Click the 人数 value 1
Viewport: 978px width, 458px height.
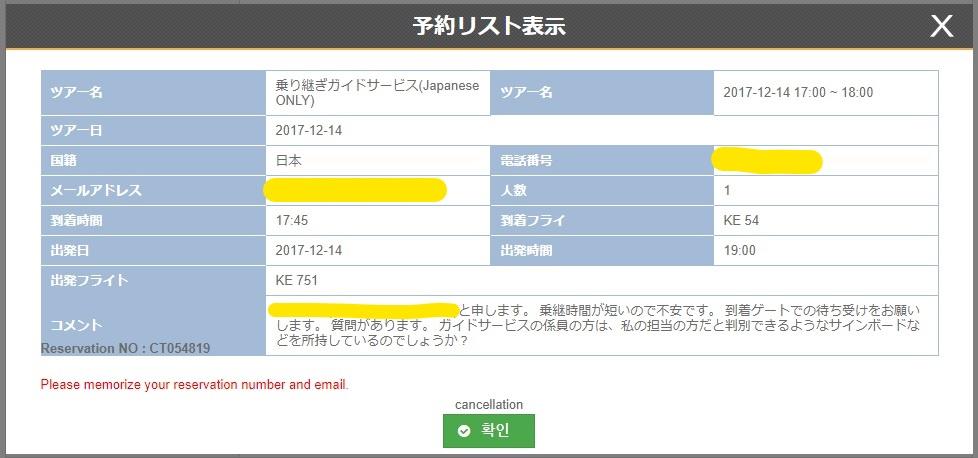tap(826, 190)
